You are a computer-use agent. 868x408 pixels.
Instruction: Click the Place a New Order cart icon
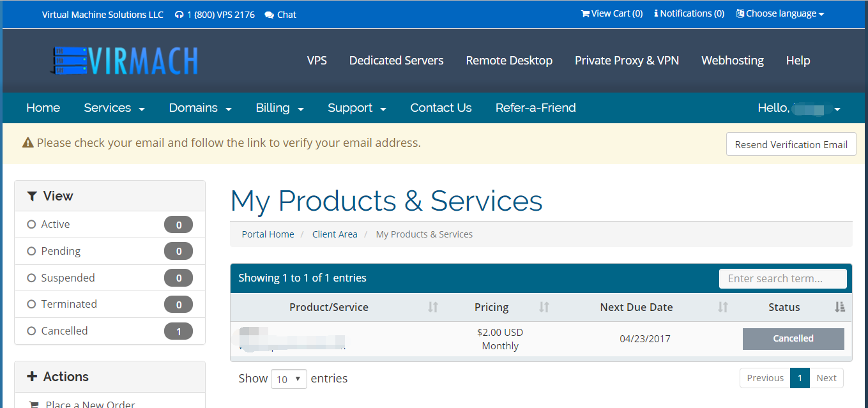34,404
